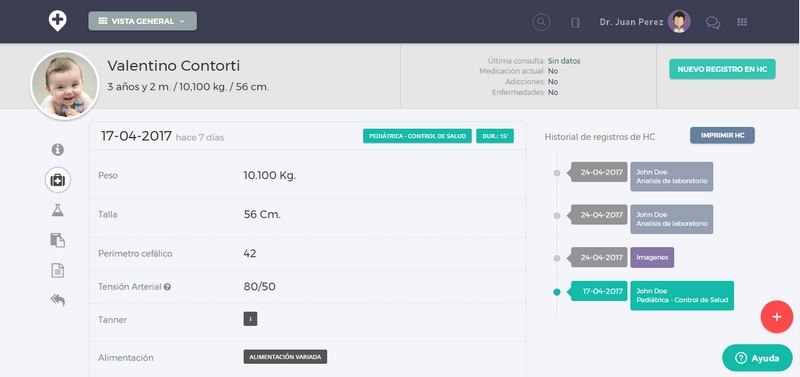The width and height of the screenshot is (800, 377).
Task: Click the 80/50 blood pressure value
Action: 260,287
